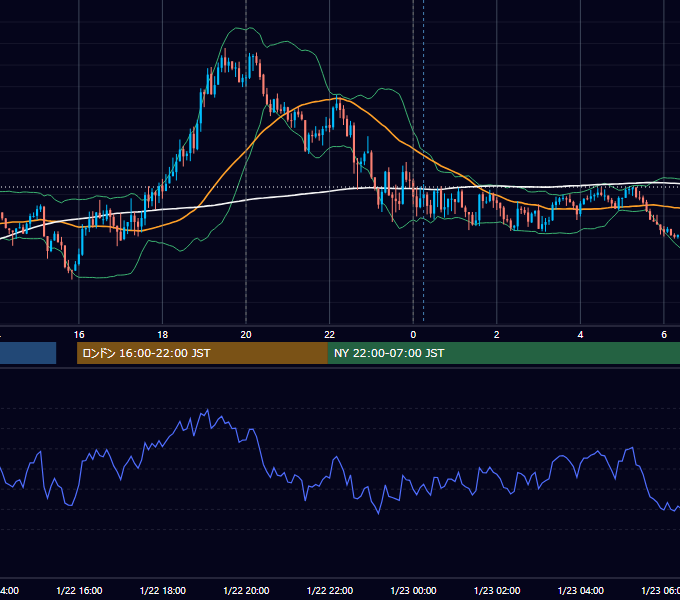The image size is (680, 600).
Task: Click the 1/23 02:00 label on lower axis
Action: (x=497, y=591)
